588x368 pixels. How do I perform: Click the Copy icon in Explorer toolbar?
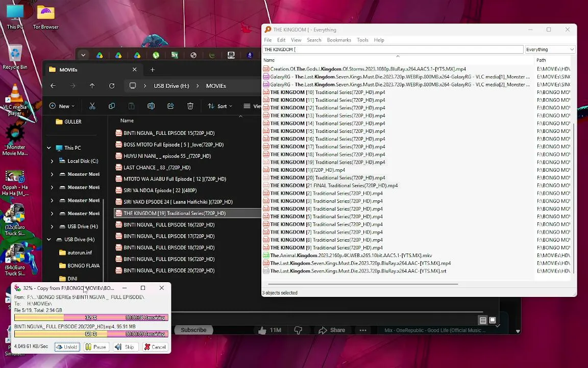click(112, 106)
